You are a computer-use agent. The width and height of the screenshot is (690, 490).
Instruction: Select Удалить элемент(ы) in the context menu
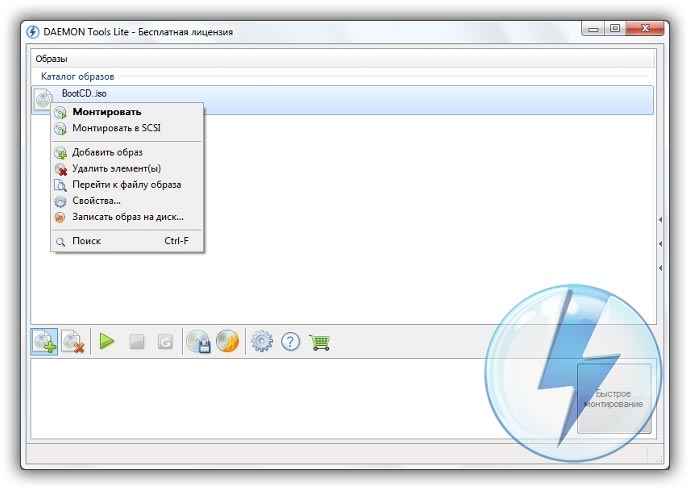pos(127,168)
